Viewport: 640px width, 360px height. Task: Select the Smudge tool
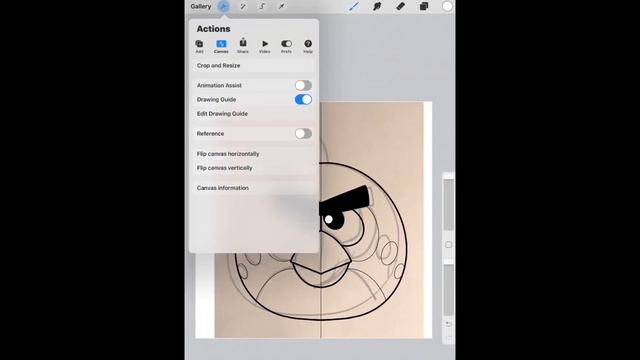[x=377, y=6]
